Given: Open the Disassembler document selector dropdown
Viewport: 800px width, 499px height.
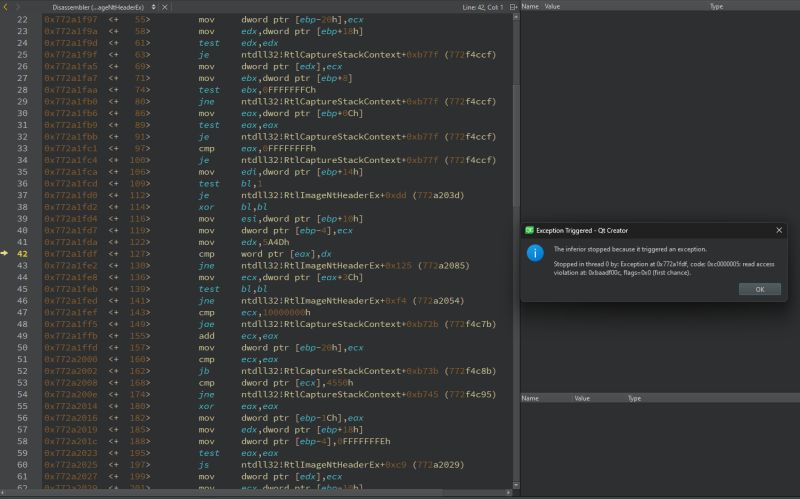Looking at the screenshot, I should [x=104, y=7].
